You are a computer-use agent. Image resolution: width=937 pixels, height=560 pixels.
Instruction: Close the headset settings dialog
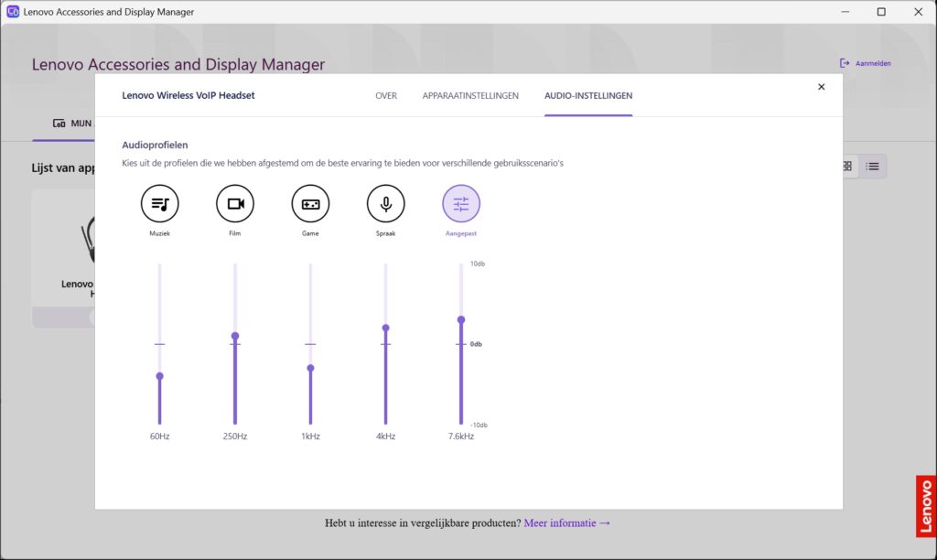821,87
